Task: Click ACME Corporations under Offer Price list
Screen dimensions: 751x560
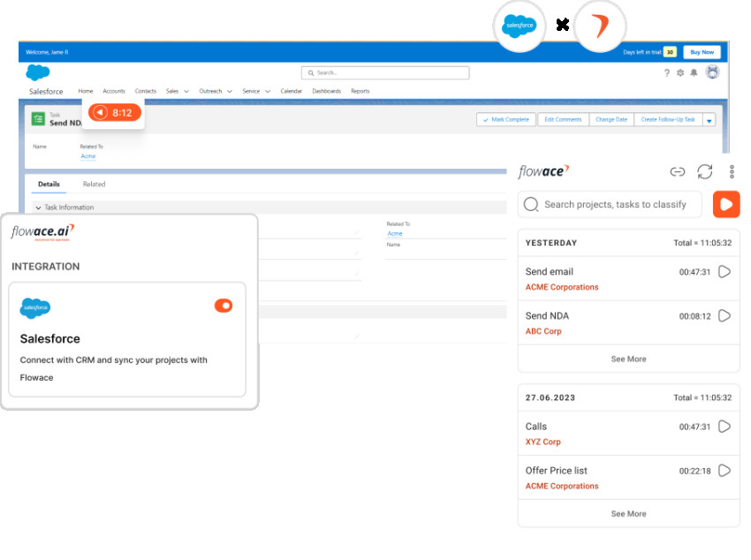Action: click(562, 486)
